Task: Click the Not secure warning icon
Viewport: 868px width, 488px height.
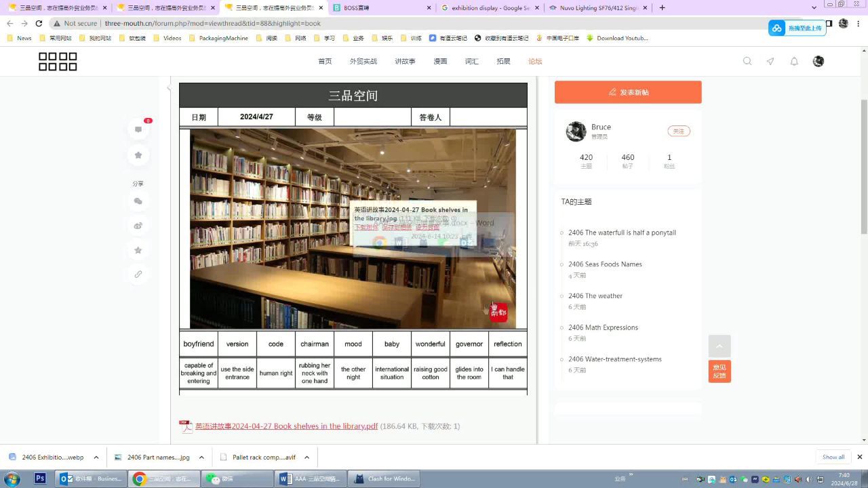Action: tap(58, 23)
